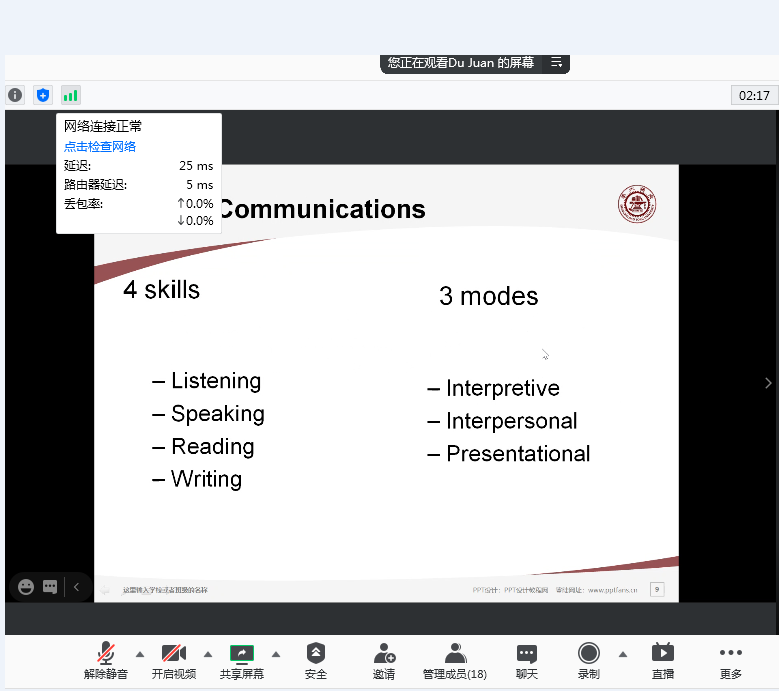
Task: Open view options menu beside Du Juan banner
Action: coord(556,62)
